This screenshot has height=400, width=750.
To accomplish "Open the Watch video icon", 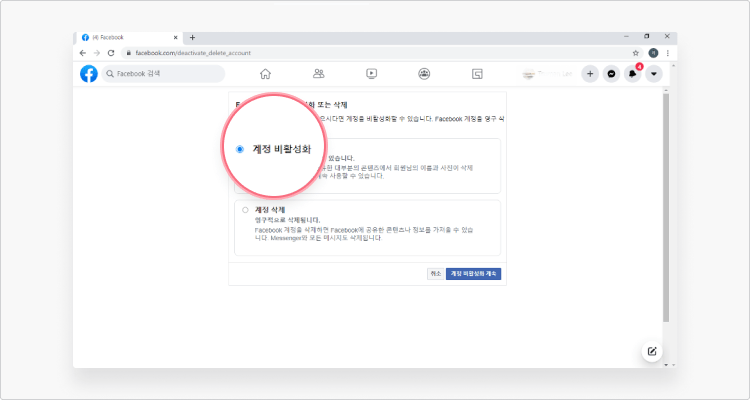I will click(371, 74).
